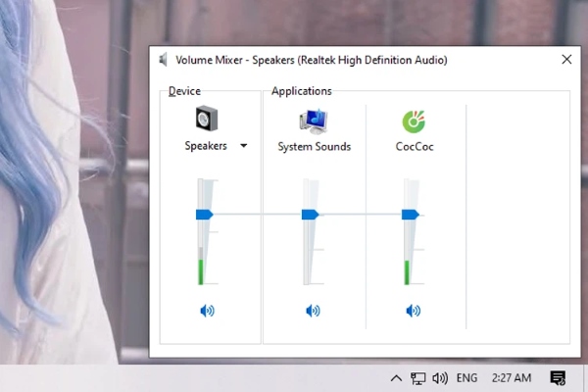Mute the CocCoc application

[x=414, y=311]
